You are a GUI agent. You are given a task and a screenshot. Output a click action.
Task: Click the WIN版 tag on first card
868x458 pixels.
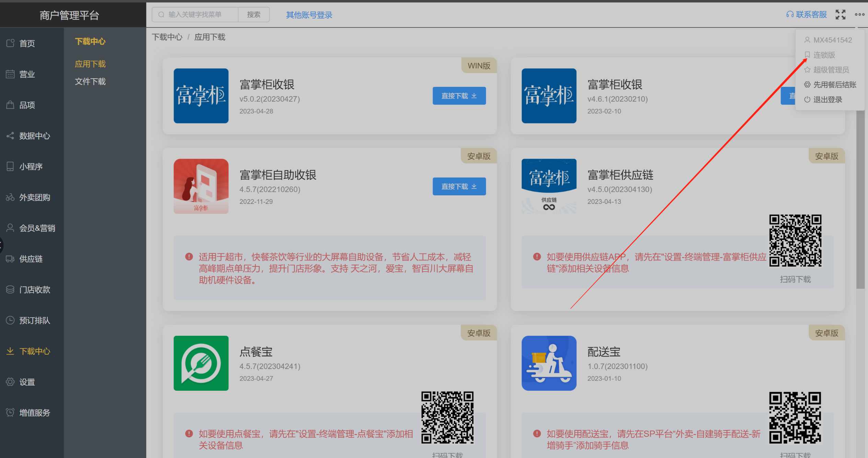tap(479, 66)
